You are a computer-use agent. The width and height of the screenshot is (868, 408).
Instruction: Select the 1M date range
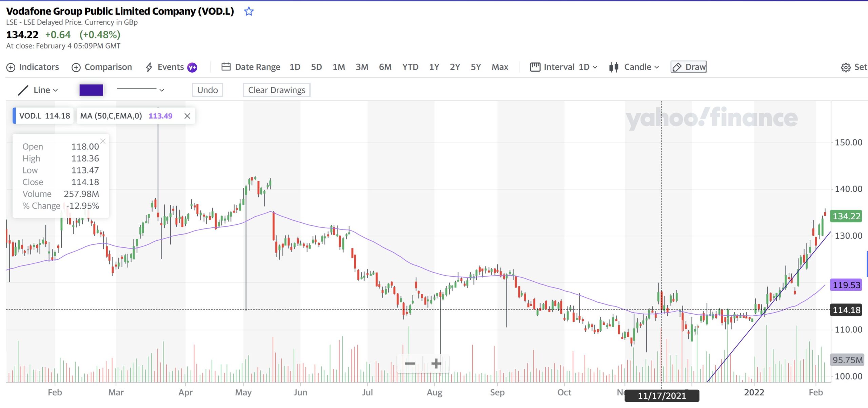point(339,67)
